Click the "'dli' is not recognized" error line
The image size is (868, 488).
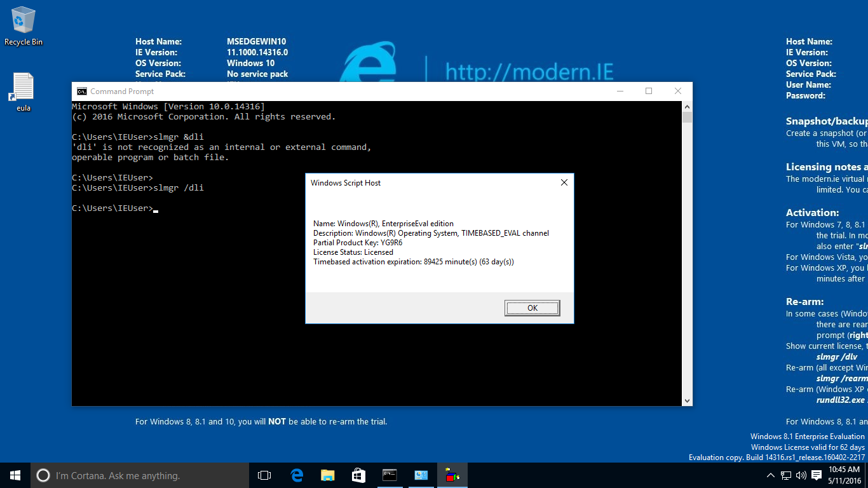pos(222,147)
